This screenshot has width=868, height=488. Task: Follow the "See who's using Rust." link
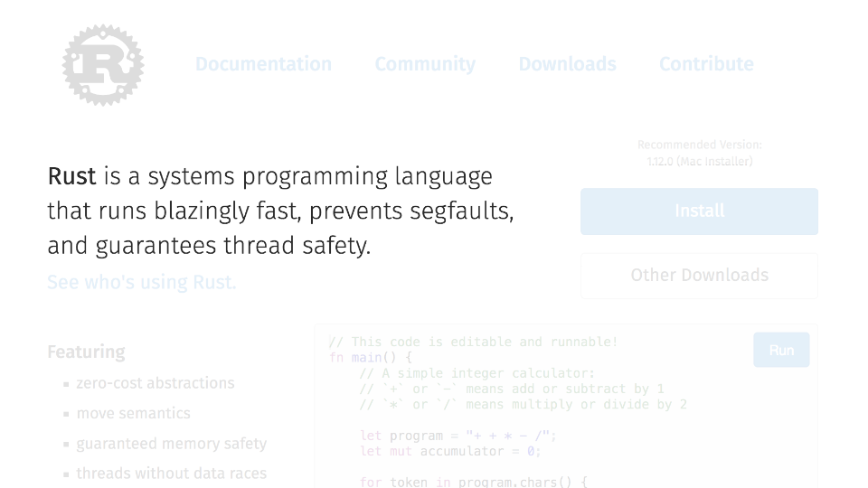[142, 282]
